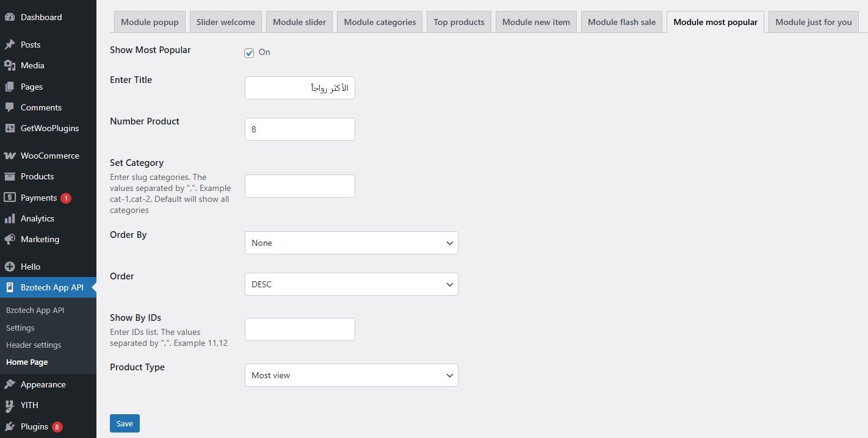Switch to the Module slider tab
Viewport: 868px width, 438px height.
299,22
